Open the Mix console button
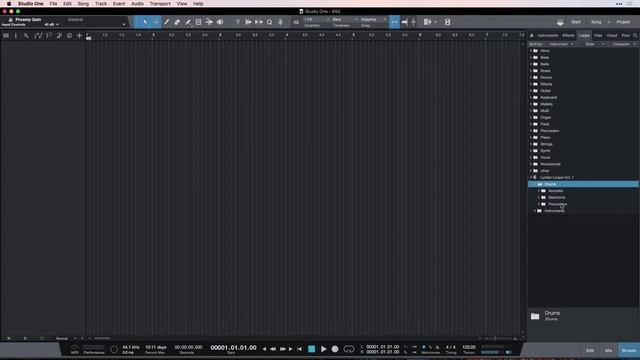The height and width of the screenshot is (360, 640). click(x=609, y=350)
